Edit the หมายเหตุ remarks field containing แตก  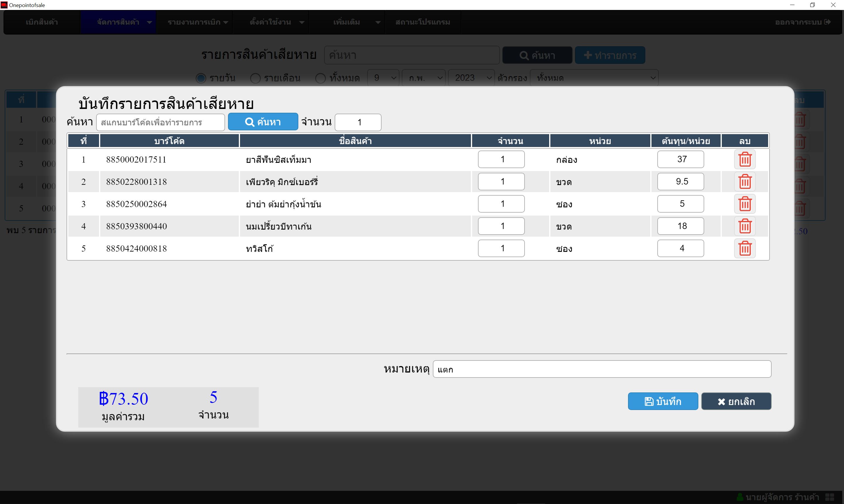602,369
